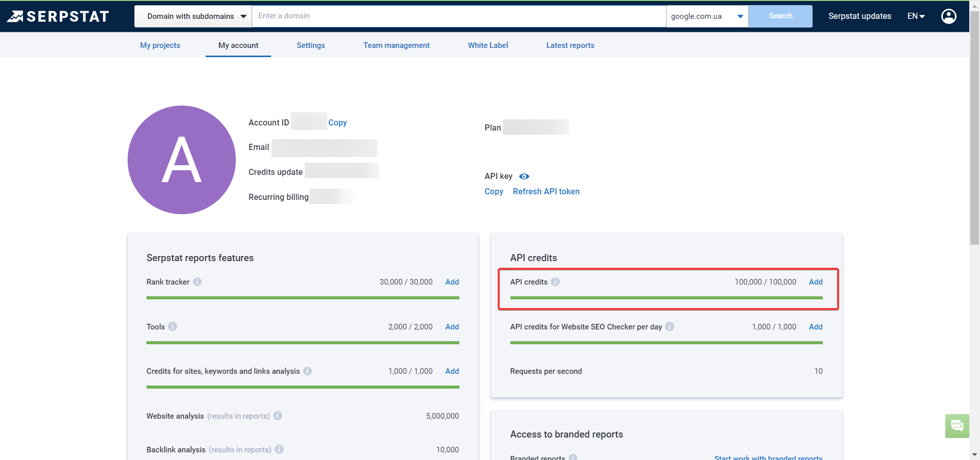This screenshot has width=980, height=460.
Task: Open the Team management tab
Action: [397, 45]
